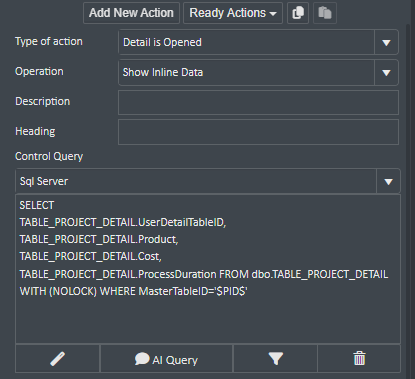Image resolution: width=415 pixels, height=379 pixels.
Task: Click into the Heading input field
Action: [258, 132]
